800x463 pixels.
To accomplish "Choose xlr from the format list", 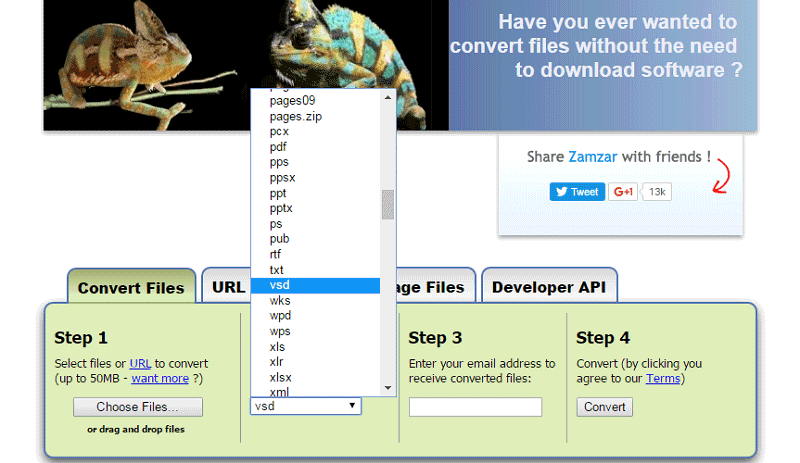I will 315,362.
